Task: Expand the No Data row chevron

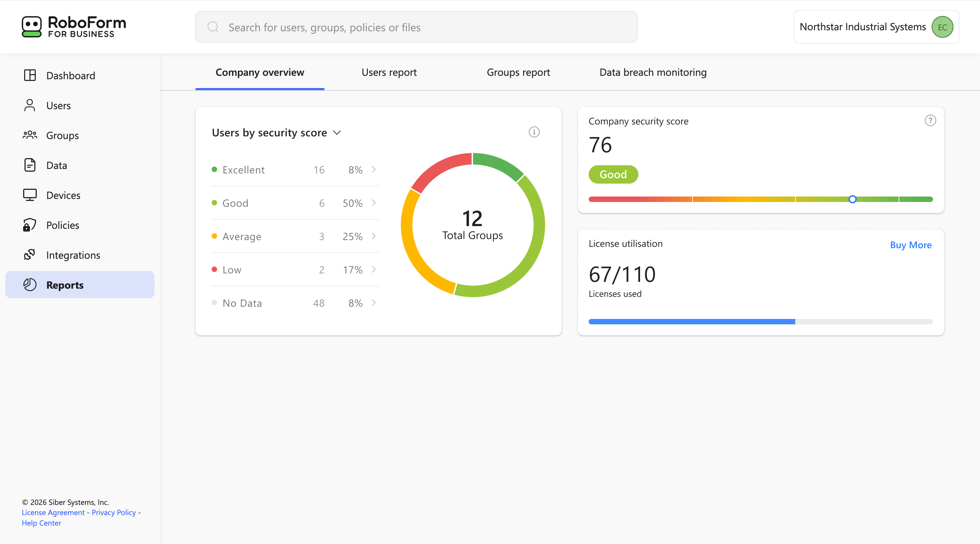Action: click(374, 303)
